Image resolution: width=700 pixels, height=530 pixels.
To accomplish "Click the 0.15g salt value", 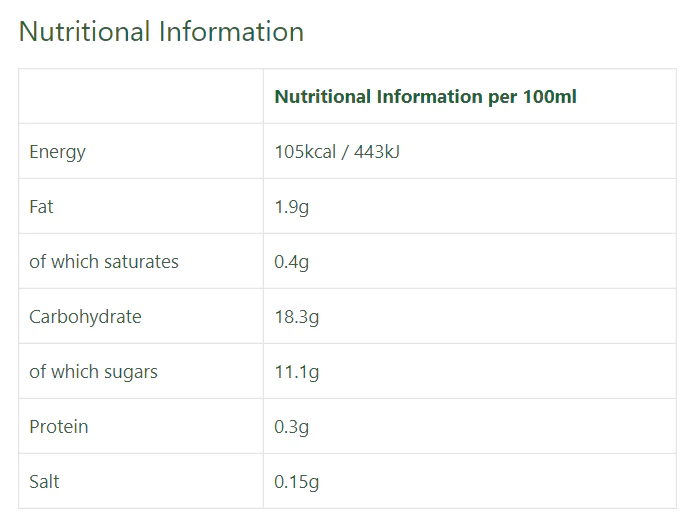I will pos(296,482).
